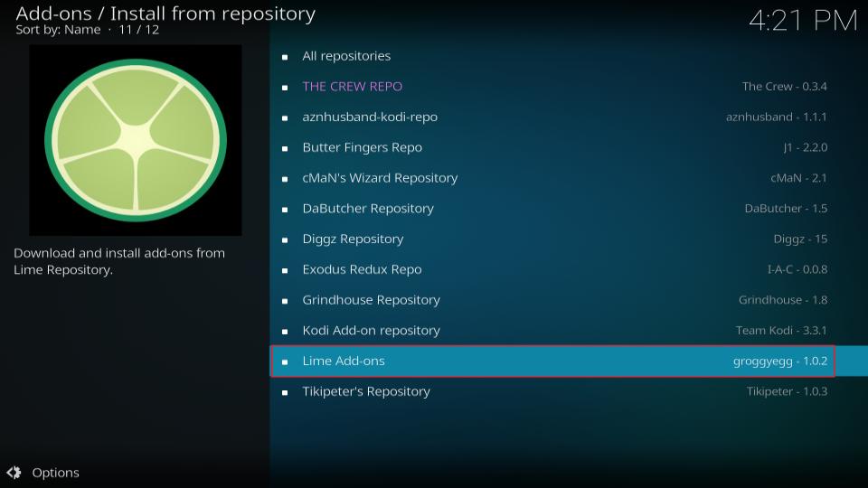The image size is (868, 488).
Task: Click bullet icon beside Tikipeter's Repository
Action: 285,392
